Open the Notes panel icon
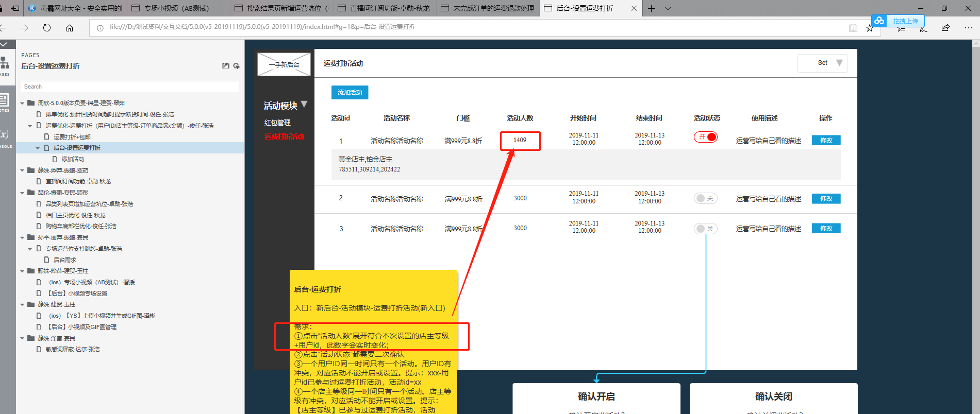 (5, 99)
